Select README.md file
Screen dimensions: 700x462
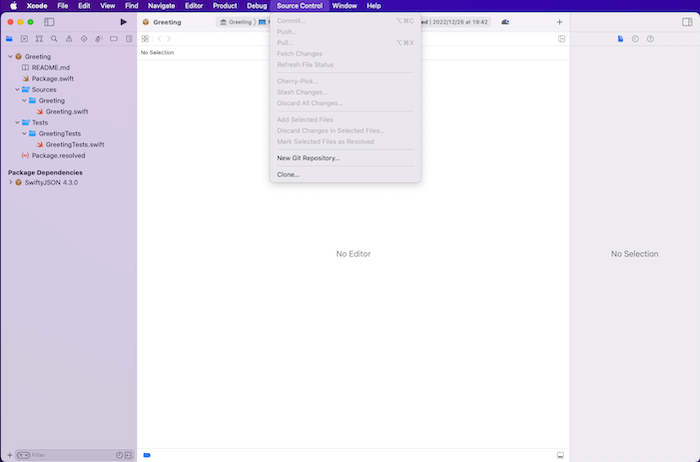[50, 68]
